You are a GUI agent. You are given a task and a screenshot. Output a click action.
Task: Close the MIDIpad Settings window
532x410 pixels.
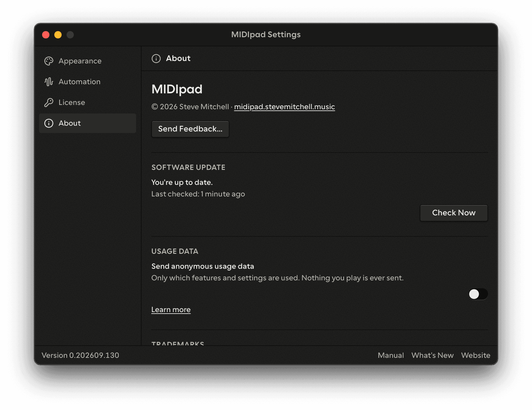pyautogui.click(x=46, y=35)
